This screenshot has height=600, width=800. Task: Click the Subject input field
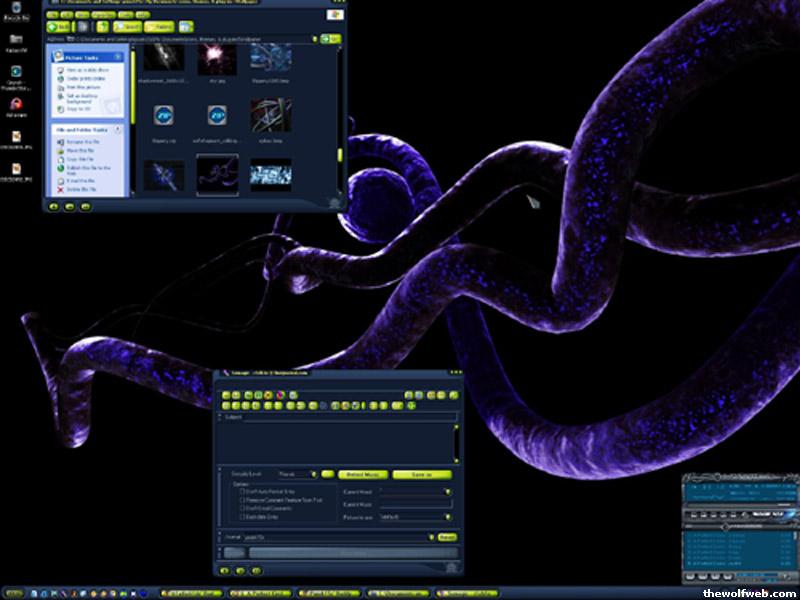350,417
